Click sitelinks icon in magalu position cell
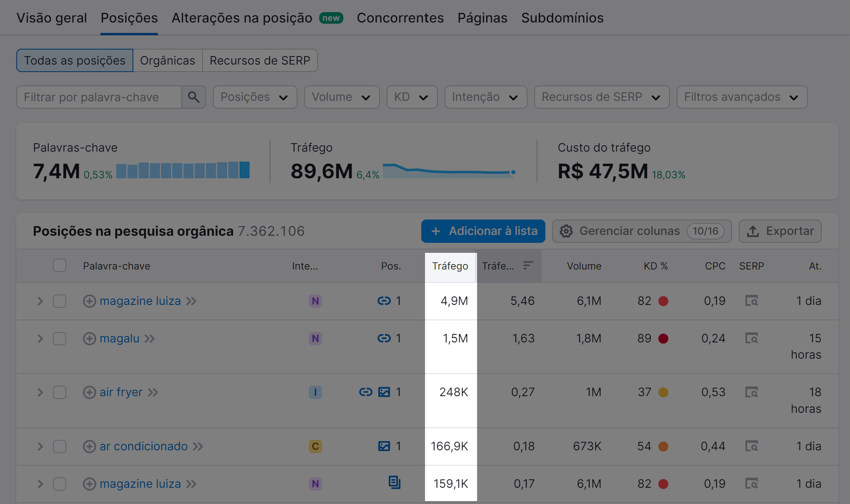The width and height of the screenshot is (850, 504). tap(384, 338)
